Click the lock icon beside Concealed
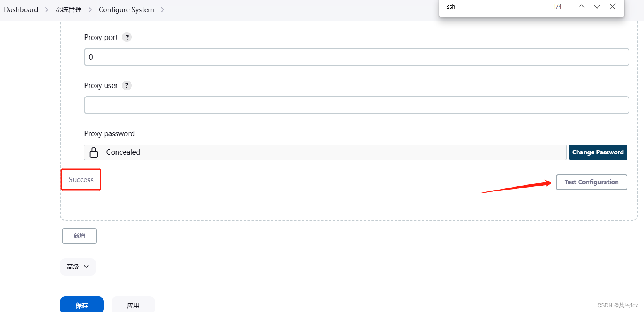644x312 pixels. (x=94, y=152)
